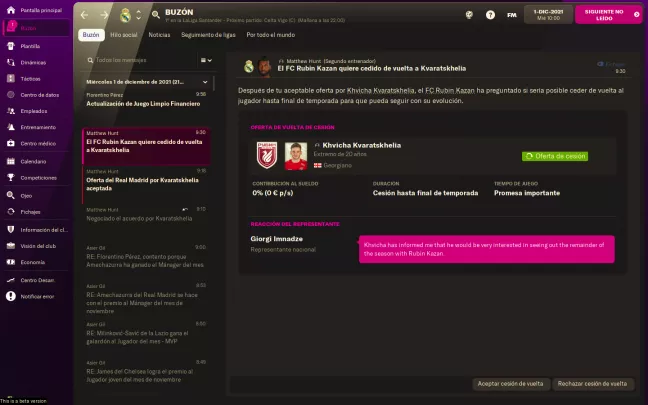Open Dinámicas icon in sidebar

(11, 62)
